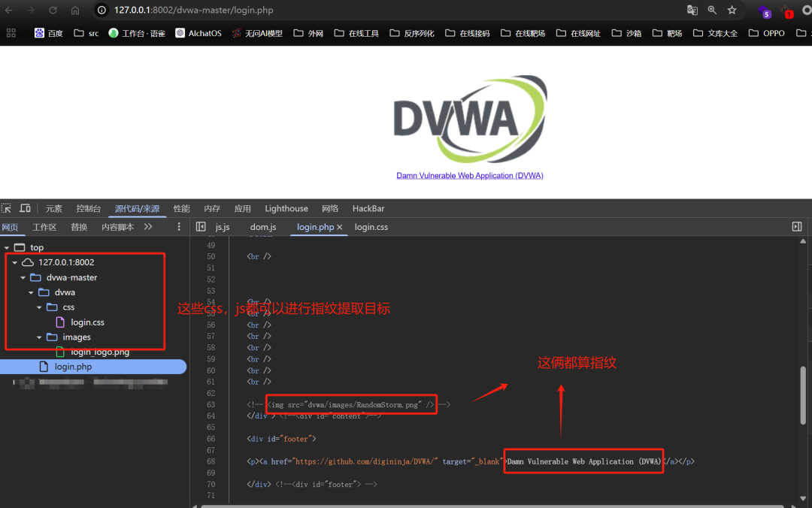
Task: Bookmark this page with star icon
Action: (x=732, y=10)
